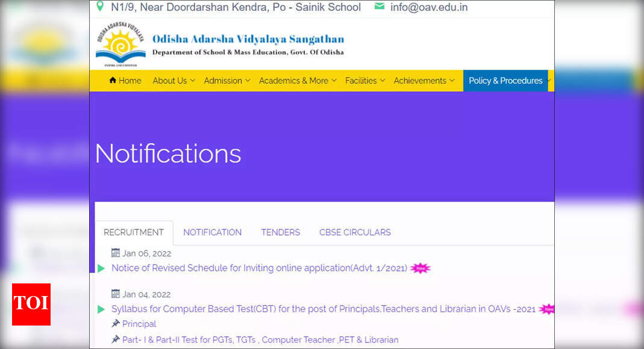Image resolution: width=644 pixels, height=349 pixels.
Task: Go to the Home menu item
Action: [125, 81]
